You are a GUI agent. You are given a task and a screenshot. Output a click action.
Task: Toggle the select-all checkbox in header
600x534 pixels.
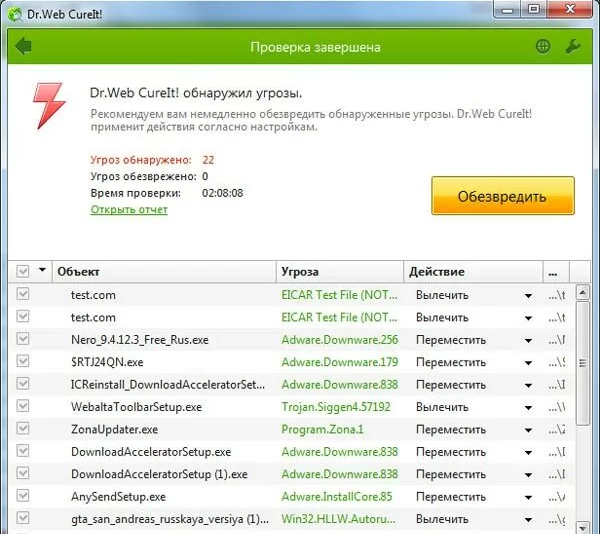(23, 271)
